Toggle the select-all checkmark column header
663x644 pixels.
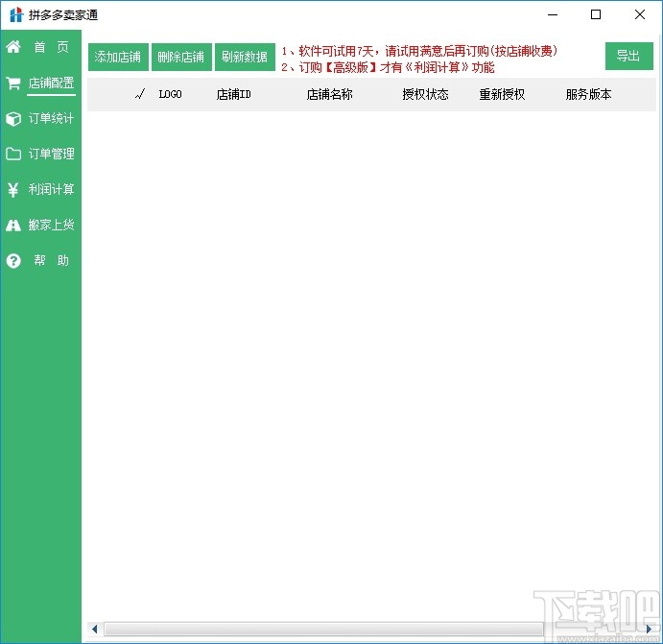point(140,94)
